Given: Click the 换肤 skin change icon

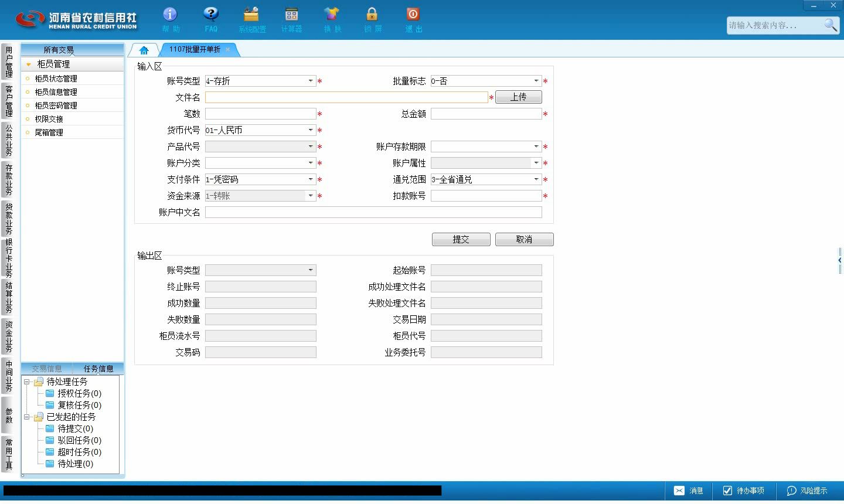Looking at the screenshot, I should click(332, 15).
